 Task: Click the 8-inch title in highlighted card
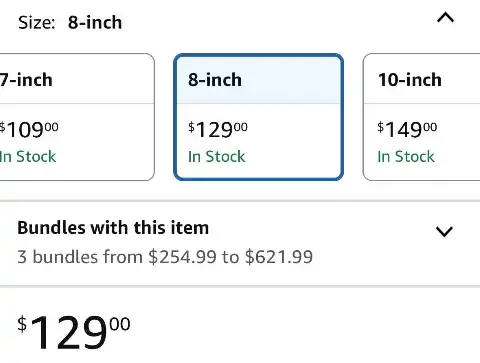coord(215,80)
